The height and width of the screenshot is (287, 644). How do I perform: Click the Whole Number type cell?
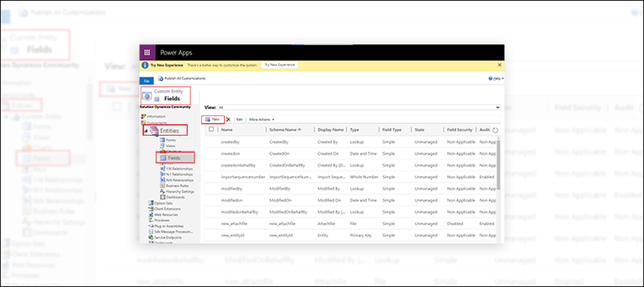363,177
